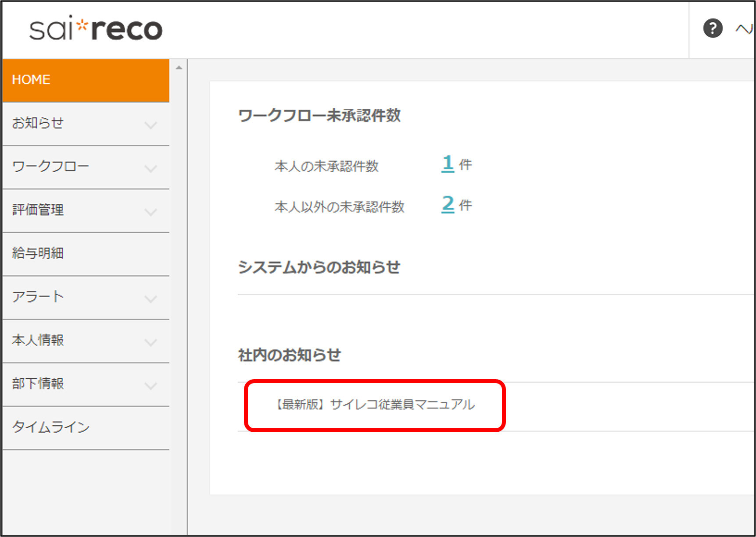The height and width of the screenshot is (537, 756).
Task: Click the scroll up arrow in sidebar
Action: 179,68
